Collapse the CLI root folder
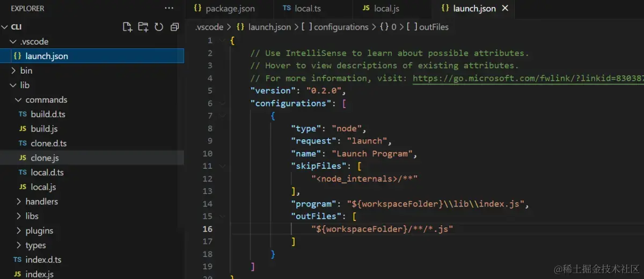 [5, 27]
